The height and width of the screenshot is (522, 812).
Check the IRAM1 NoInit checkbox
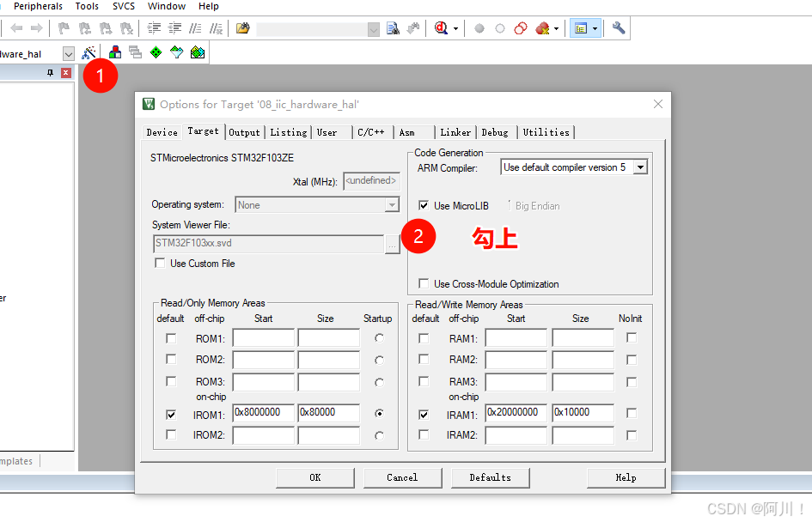pos(632,413)
